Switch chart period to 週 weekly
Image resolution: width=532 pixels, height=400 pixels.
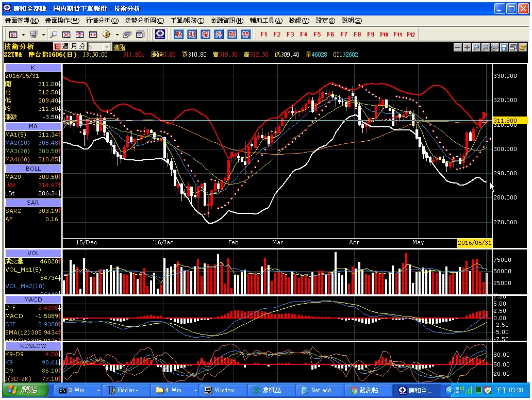coord(65,46)
